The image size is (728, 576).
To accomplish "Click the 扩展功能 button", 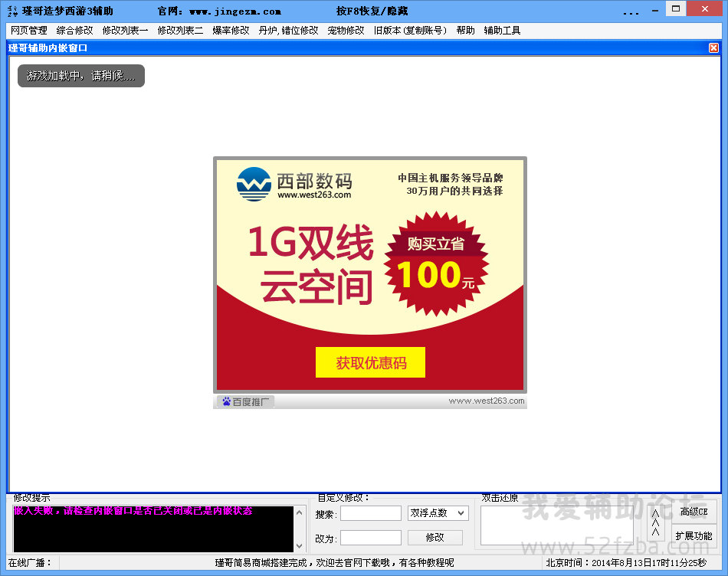I will [694, 535].
